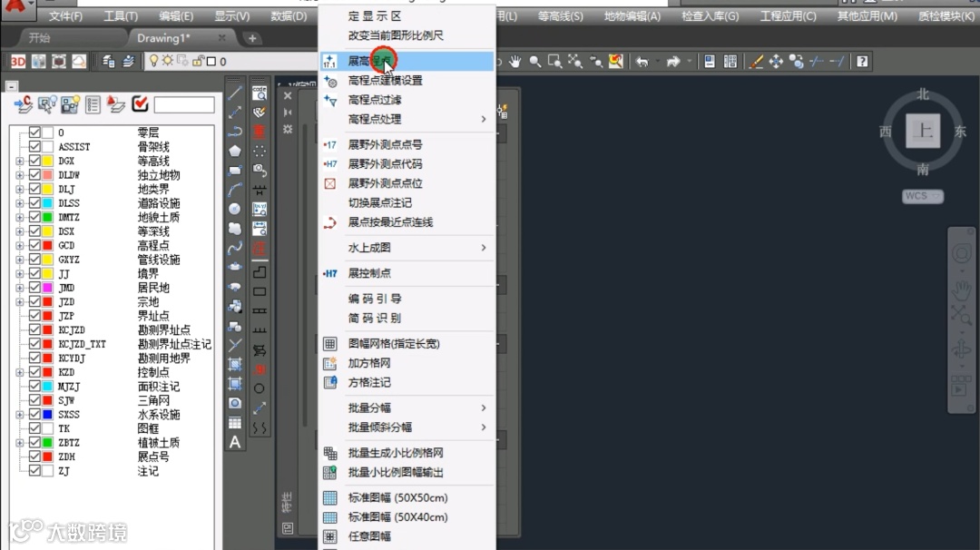
Task: Click the zoom window toolbar icon
Action: (x=554, y=61)
